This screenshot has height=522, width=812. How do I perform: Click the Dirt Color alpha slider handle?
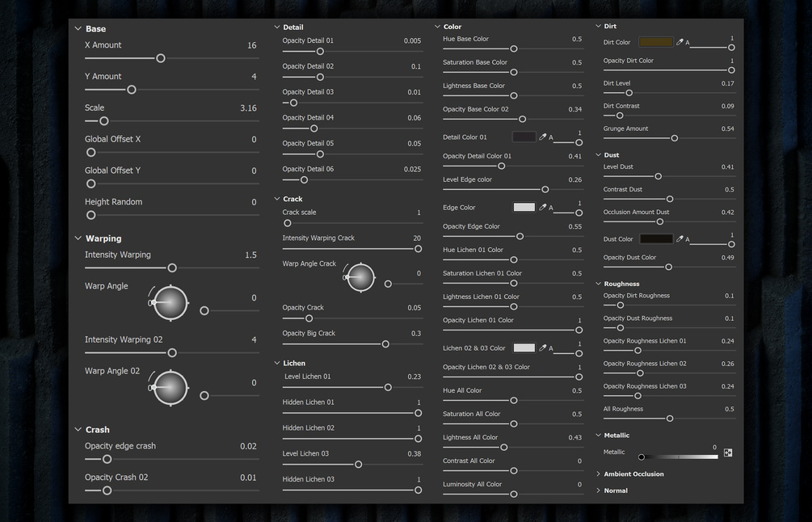[x=732, y=48]
